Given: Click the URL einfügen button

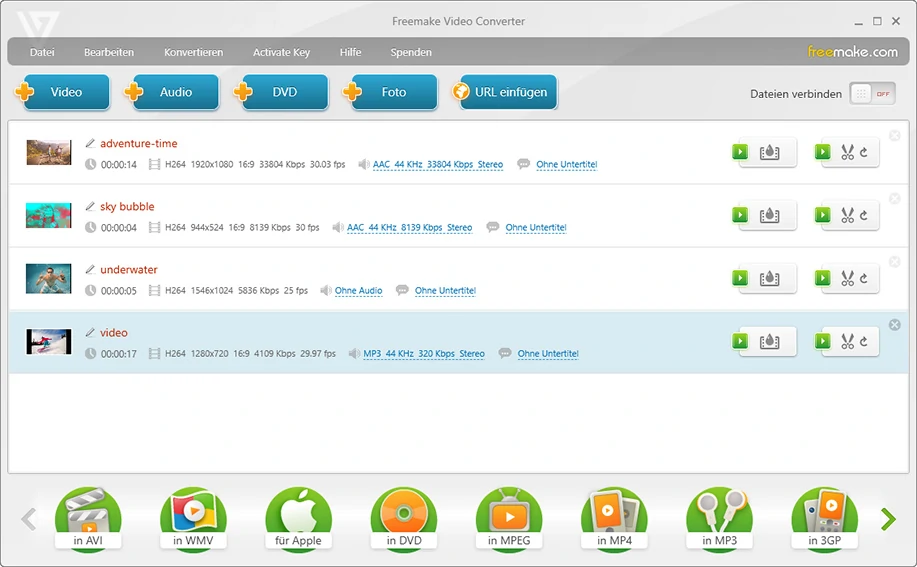Looking at the screenshot, I should tap(505, 92).
